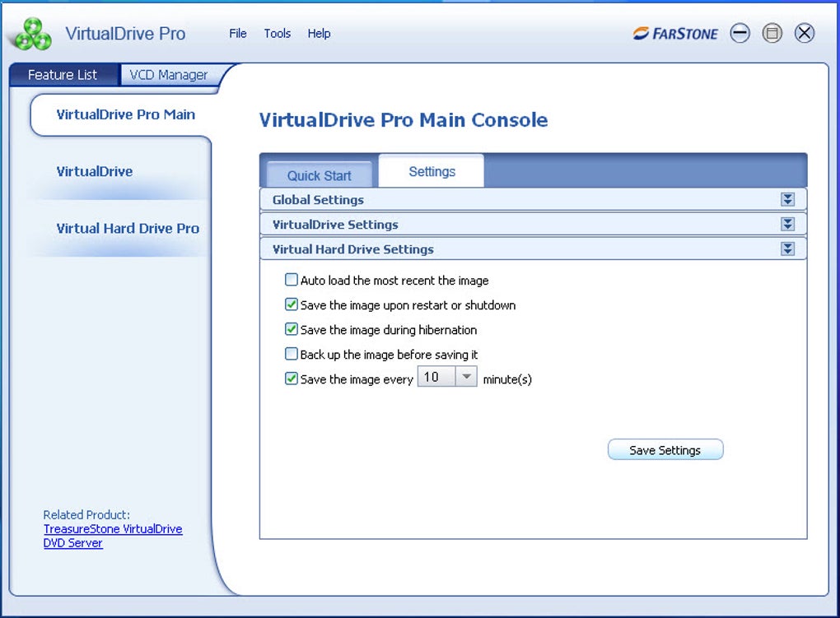The height and width of the screenshot is (618, 840).
Task: Minimize the VirtualDrive Pro window
Action: pyautogui.click(x=740, y=33)
